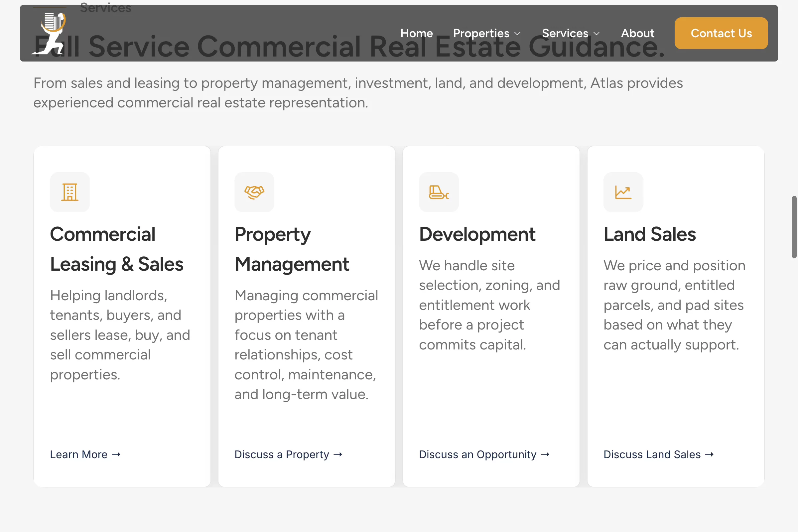Click the 'From sales and leasing' intro paragraph
The image size is (798, 532).
[x=358, y=93]
